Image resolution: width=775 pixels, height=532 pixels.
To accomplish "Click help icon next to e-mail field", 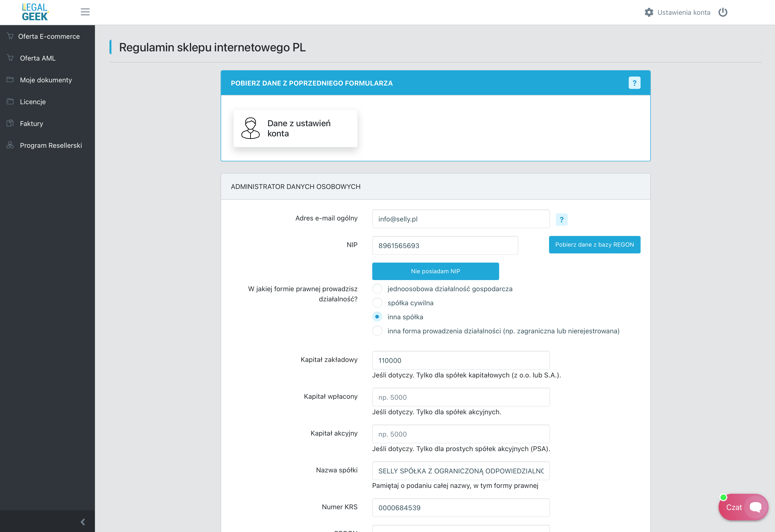I will point(561,219).
